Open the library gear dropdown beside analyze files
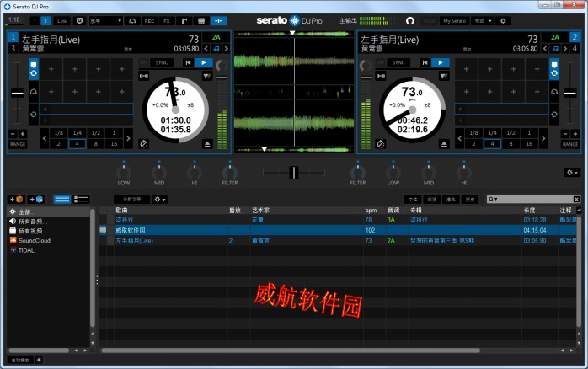This screenshot has height=369, width=588. point(159,199)
